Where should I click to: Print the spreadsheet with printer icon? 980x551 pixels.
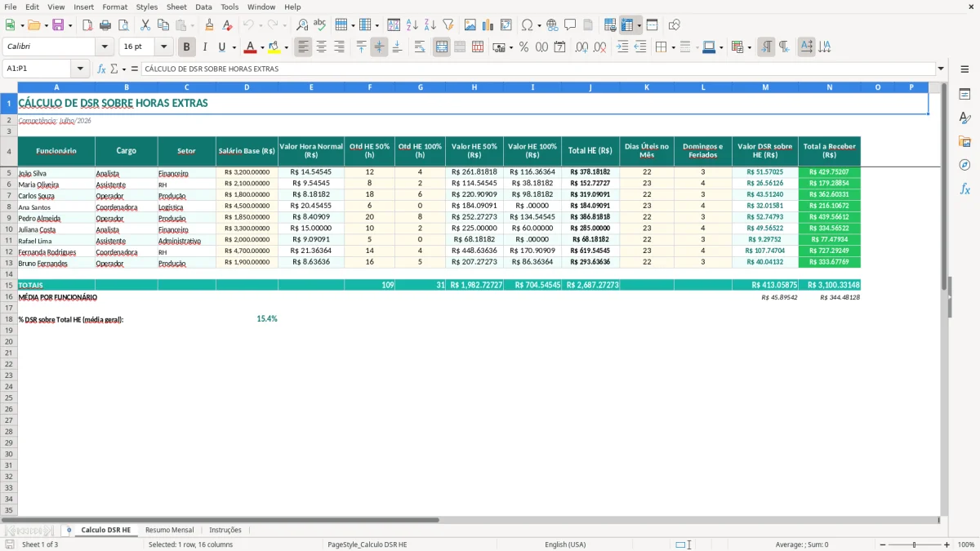click(105, 25)
